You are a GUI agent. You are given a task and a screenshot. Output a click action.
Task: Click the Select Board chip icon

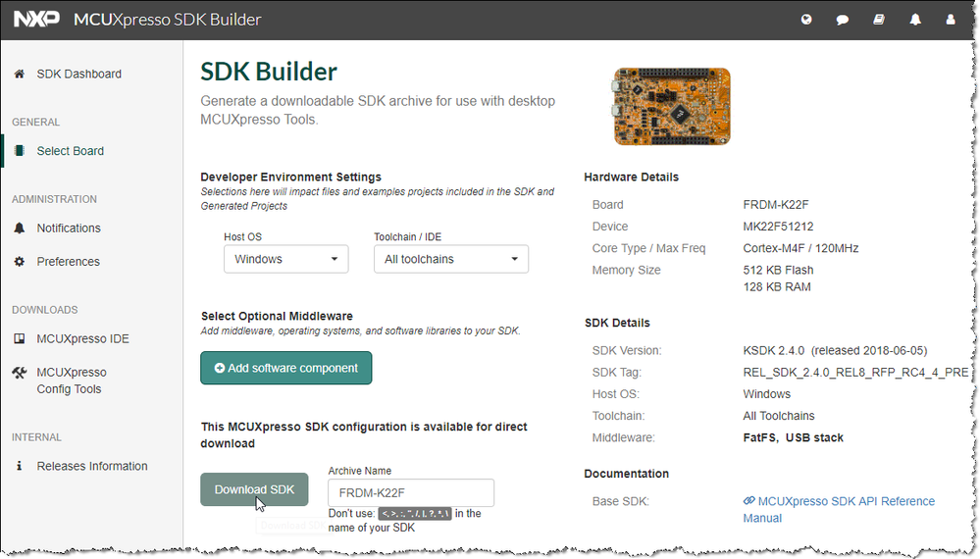(x=20, y=150)
